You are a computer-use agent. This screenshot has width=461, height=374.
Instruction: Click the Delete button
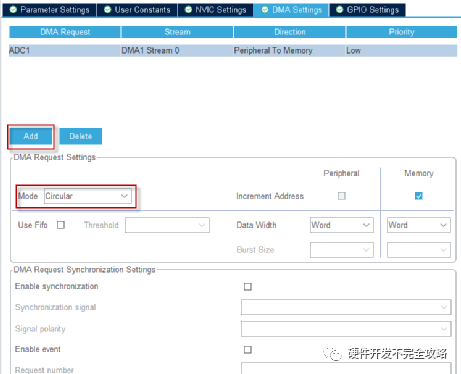click(x=81, y=136)
